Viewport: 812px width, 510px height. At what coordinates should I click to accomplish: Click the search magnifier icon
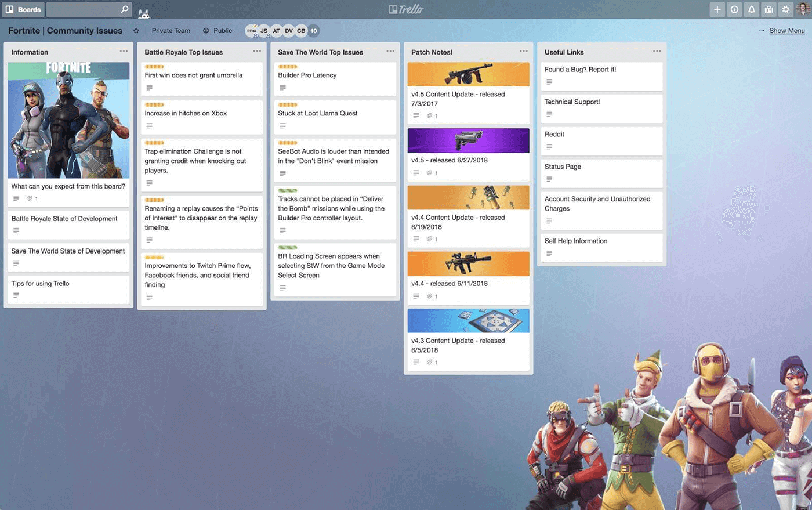(124, 9)
